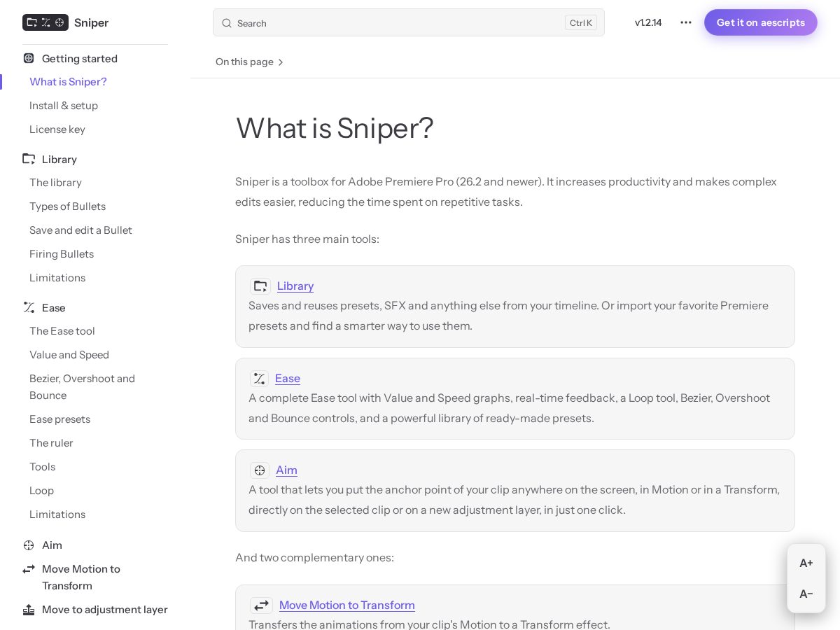Select Move Motion to Transform in sidebar
The image size is (840, 630).
(x=81, y=577)
